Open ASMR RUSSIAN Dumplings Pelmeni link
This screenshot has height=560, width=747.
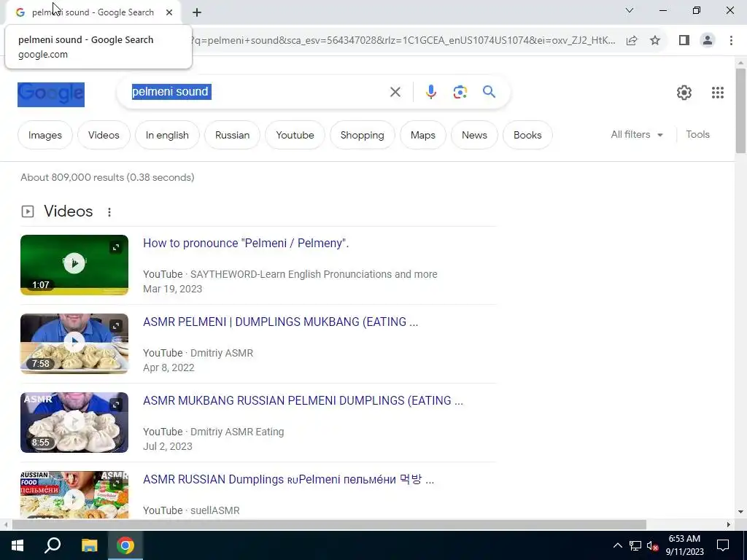(x=289, y=479)
